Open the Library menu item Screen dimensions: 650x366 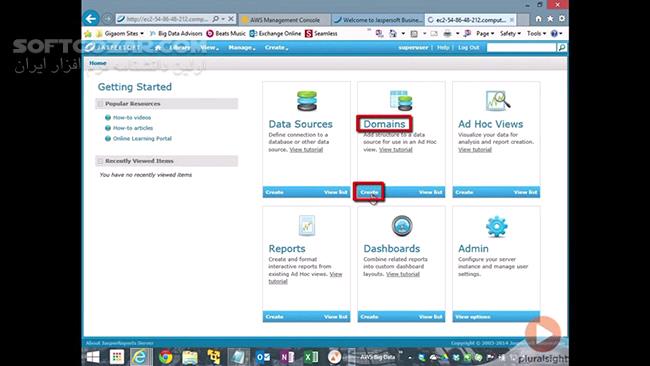pyautogui.click(x=179, y=48)
